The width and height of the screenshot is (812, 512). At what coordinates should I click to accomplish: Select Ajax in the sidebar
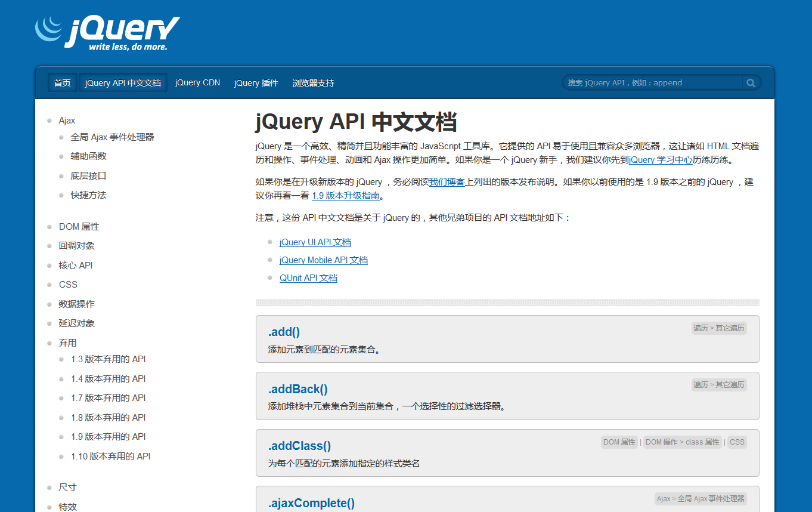coord(67,121)
